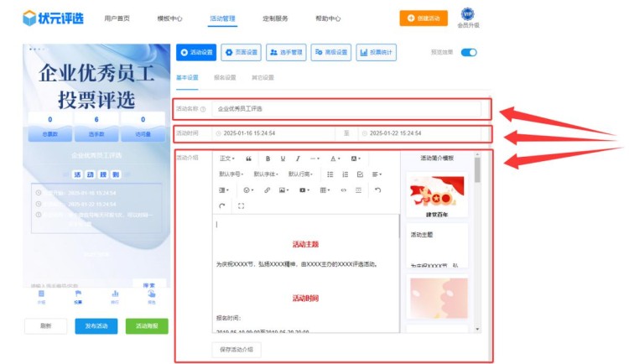Open 模板中心 in the top navigation
Viewport: 629px width, 364px height.
169,18
